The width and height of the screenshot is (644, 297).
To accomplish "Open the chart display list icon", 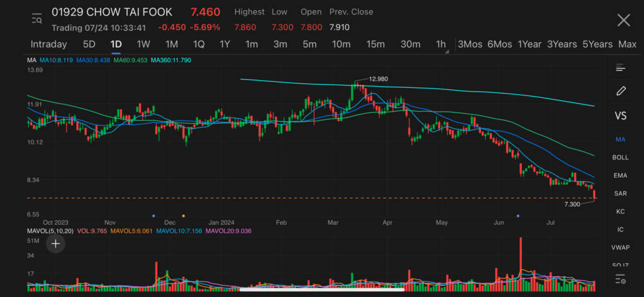I will (620, 68).
